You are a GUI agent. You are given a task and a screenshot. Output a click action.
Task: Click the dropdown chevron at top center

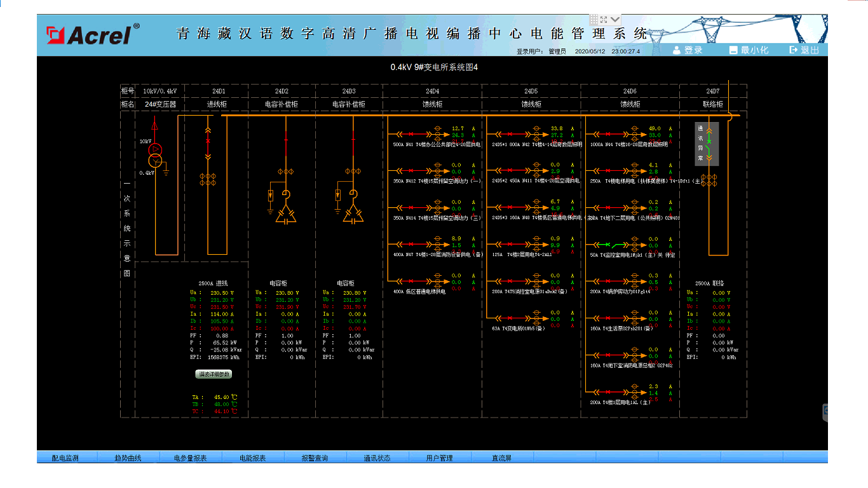[615, 20]
